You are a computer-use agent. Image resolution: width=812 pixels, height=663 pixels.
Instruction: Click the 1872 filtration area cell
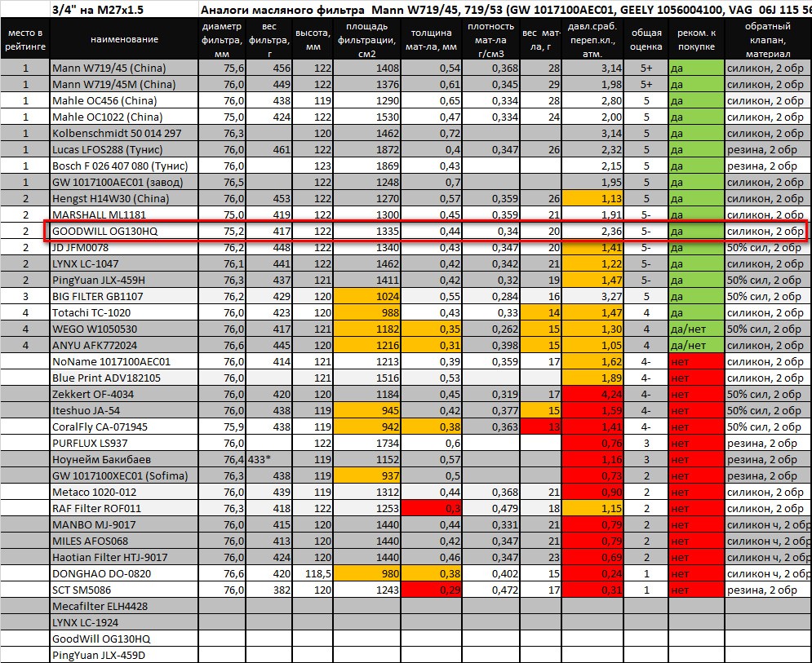pos(367,149)
